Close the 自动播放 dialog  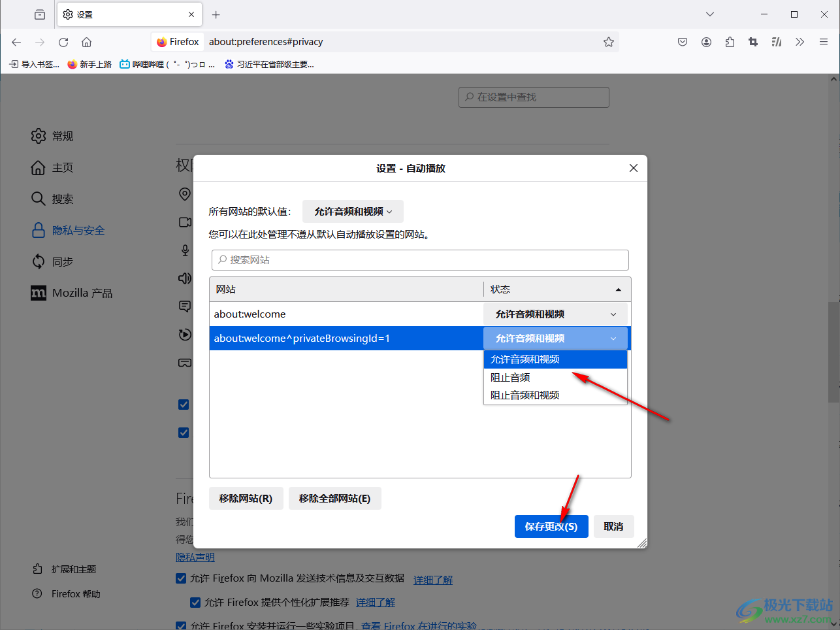(634, 168)
